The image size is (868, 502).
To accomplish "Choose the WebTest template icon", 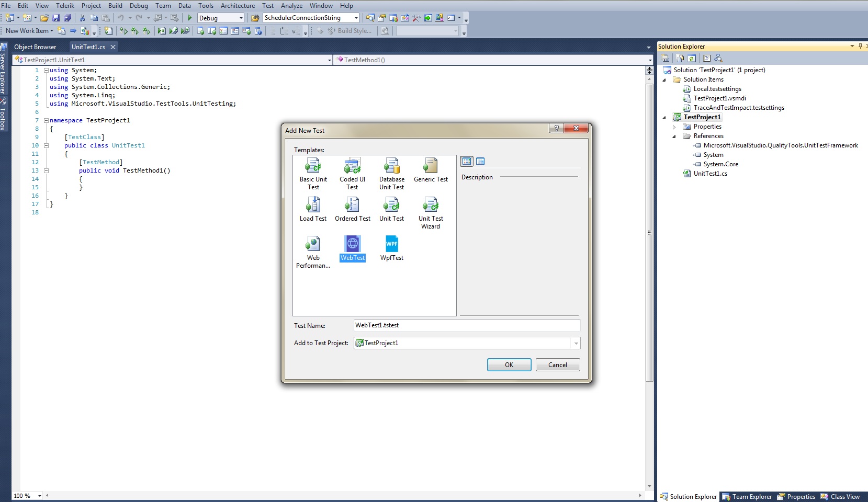I will click(x=352, y=244).
